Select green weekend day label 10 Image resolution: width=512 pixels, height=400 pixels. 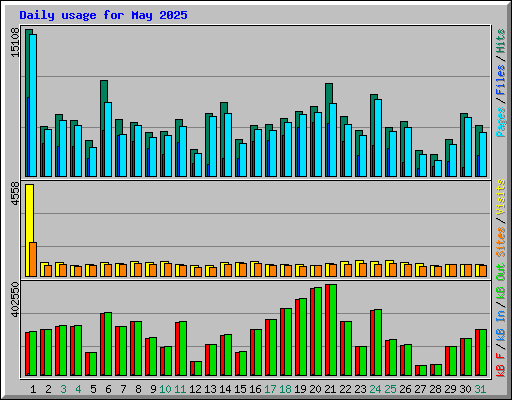[165, 389]
